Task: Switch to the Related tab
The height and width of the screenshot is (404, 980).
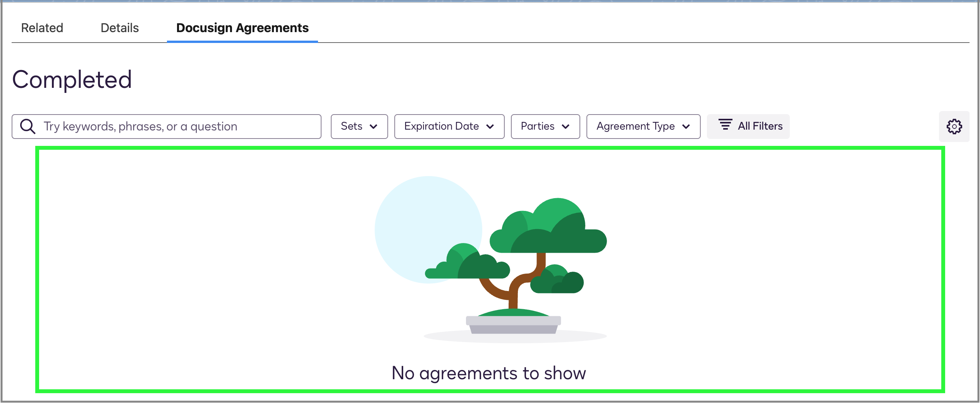Action: (x=42, y=27)
